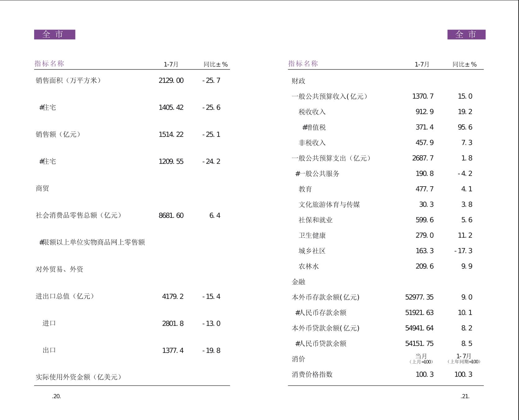519x420 pixels.
Task: Click the 当月 column subheader
Action: pyautogui.click(x=421, y=356)
